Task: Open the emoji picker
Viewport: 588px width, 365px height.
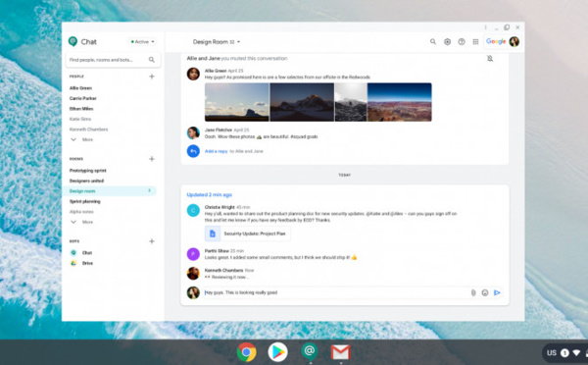Action: [485, 292]
